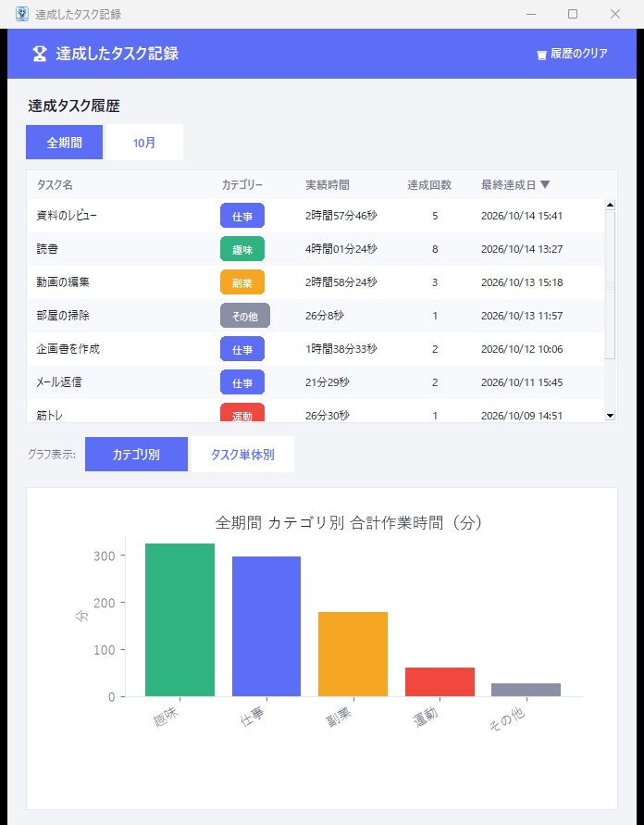The image size is (644, 825).
Task: Close the 達成したタスク記録 window
Action: (615, 14)
